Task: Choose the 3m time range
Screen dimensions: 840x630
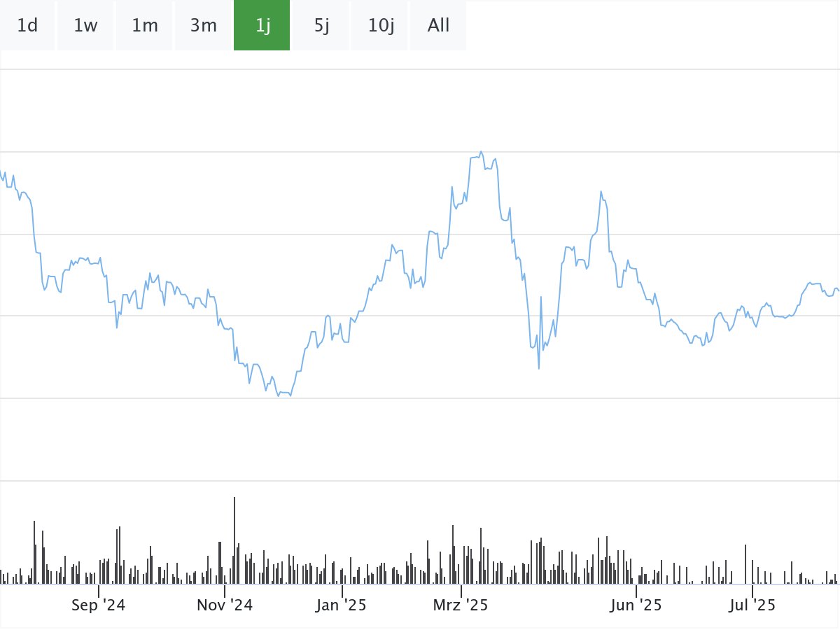Action: 204,26
